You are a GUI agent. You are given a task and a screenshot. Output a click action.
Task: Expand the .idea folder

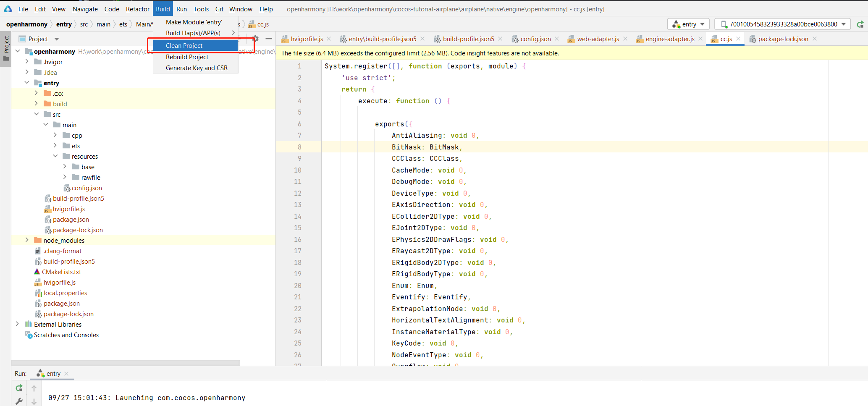click(x=27, y=72)
